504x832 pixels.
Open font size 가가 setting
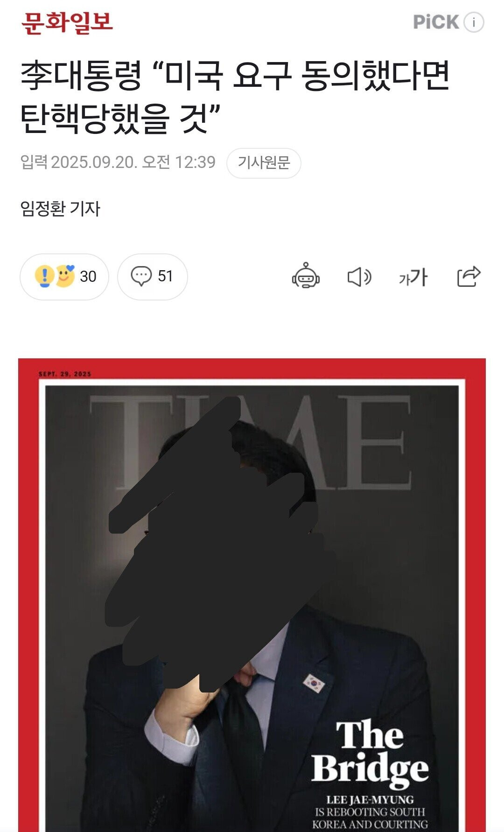pyautogui.click(x=413, y=277)
